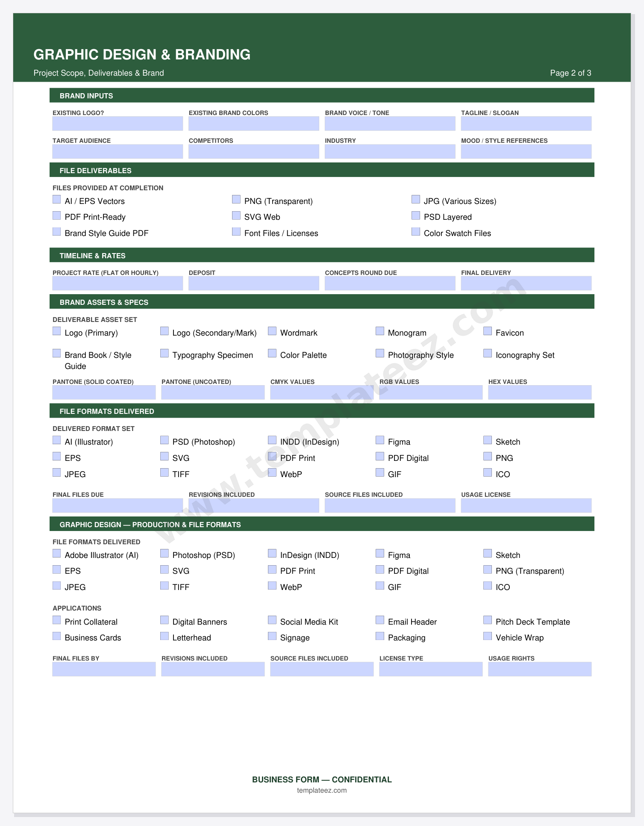Enable the Pitch Deck Template checkbox
The width and height of the screenshot is (644, 826).
tap(488, 620)
